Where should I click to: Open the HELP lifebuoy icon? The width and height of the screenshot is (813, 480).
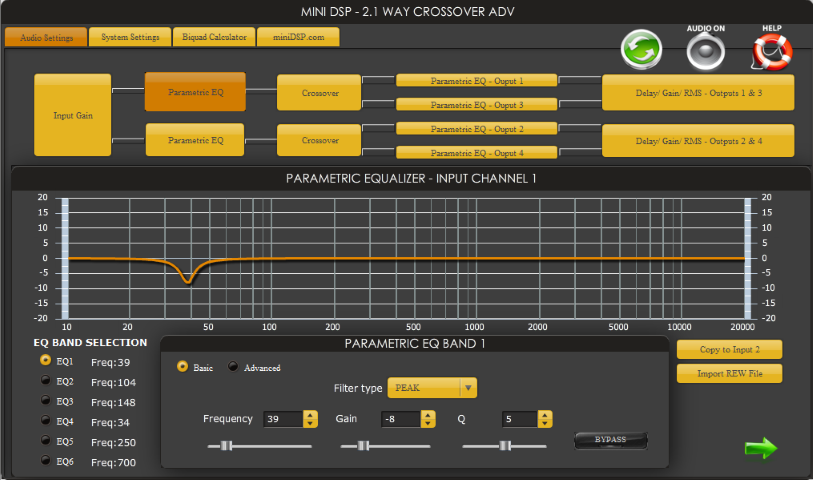pyautogui.click(x=772, y=51)
